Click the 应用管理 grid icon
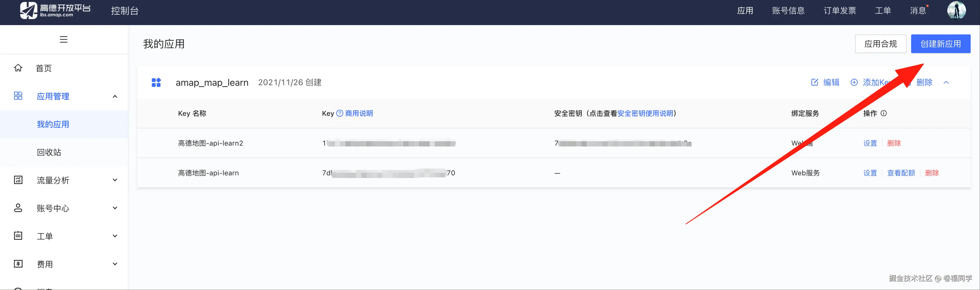The width and height of the screenshot is (980, 290). (x=18, y=96)
